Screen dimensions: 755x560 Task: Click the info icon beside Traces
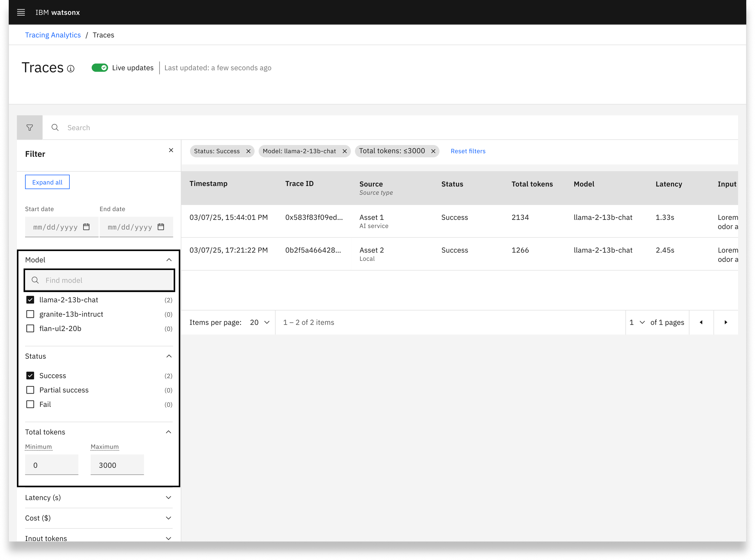pyautogui.click(x=70, y=69)
